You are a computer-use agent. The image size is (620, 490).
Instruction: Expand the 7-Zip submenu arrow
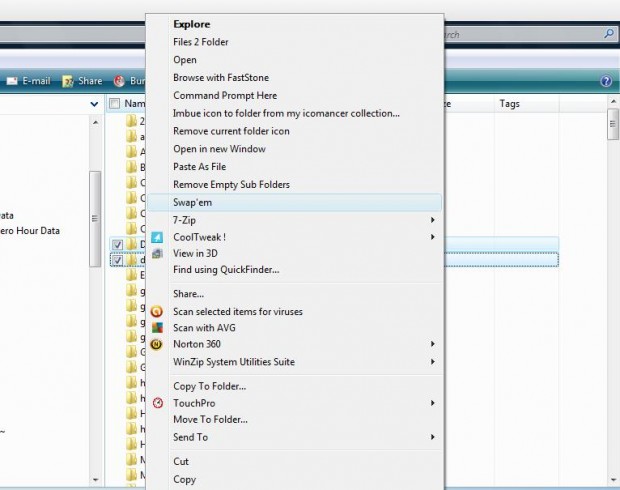433,220
